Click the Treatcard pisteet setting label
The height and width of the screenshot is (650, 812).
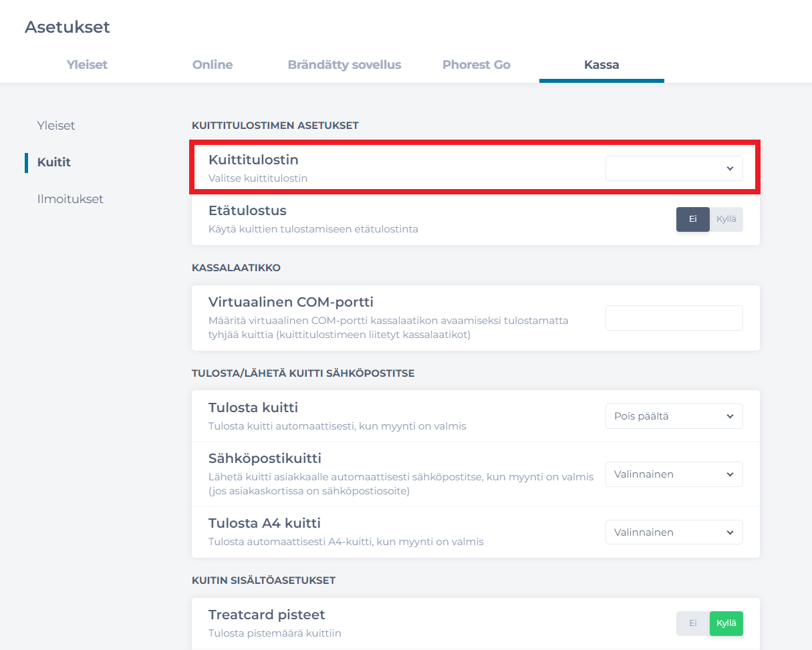tap(267, 615)
